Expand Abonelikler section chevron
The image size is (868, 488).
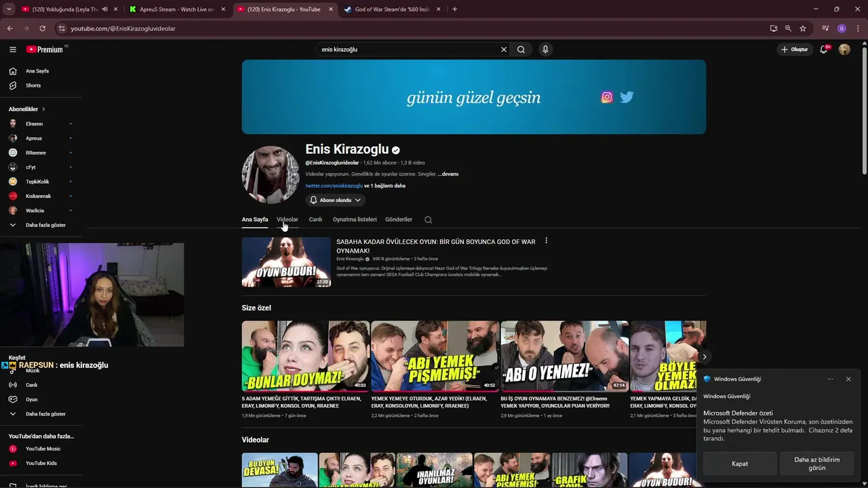coord(43,109)
